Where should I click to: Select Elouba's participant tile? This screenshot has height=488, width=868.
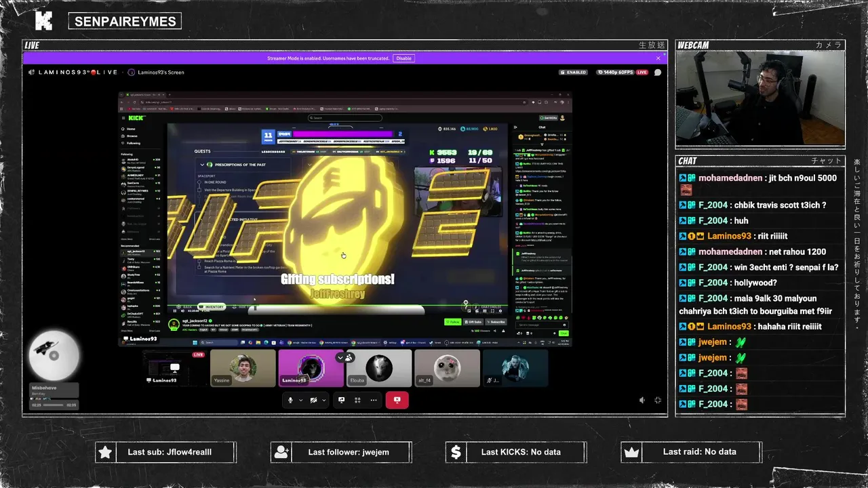click(378, 368)
